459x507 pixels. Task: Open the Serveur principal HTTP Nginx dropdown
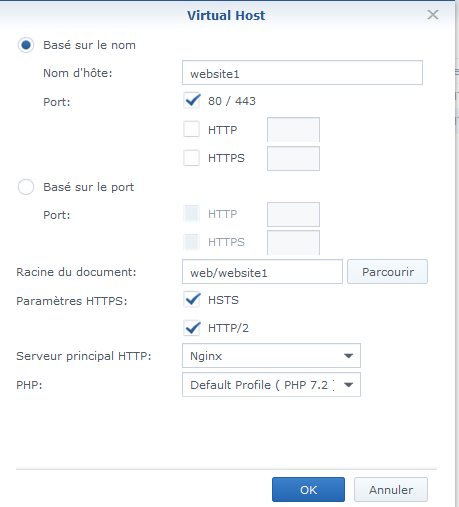tap(271, 356)
